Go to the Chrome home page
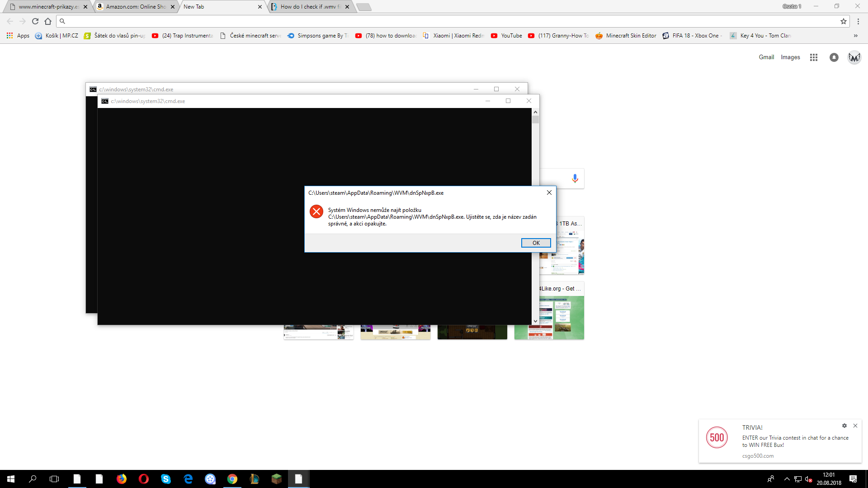Image resolution: width=868 pixels, height=488 pixels. coord(48,21)
